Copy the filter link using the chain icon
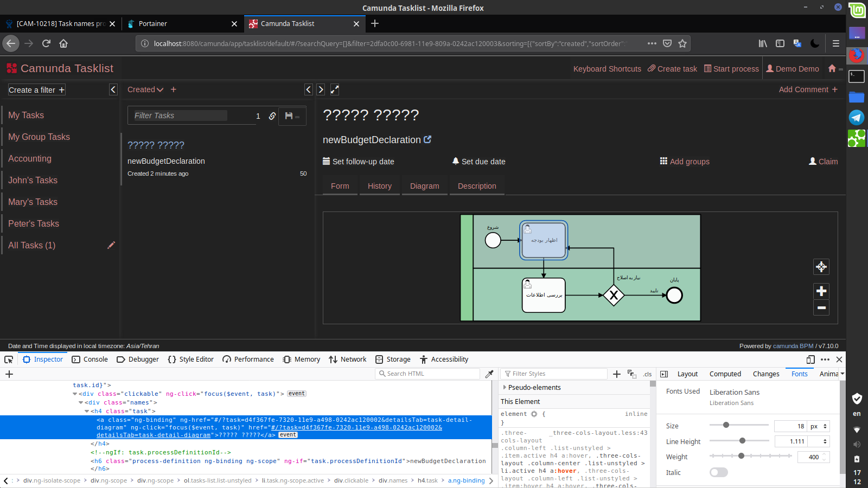This screenshot has width=868, height=488. tap(272, 115)
